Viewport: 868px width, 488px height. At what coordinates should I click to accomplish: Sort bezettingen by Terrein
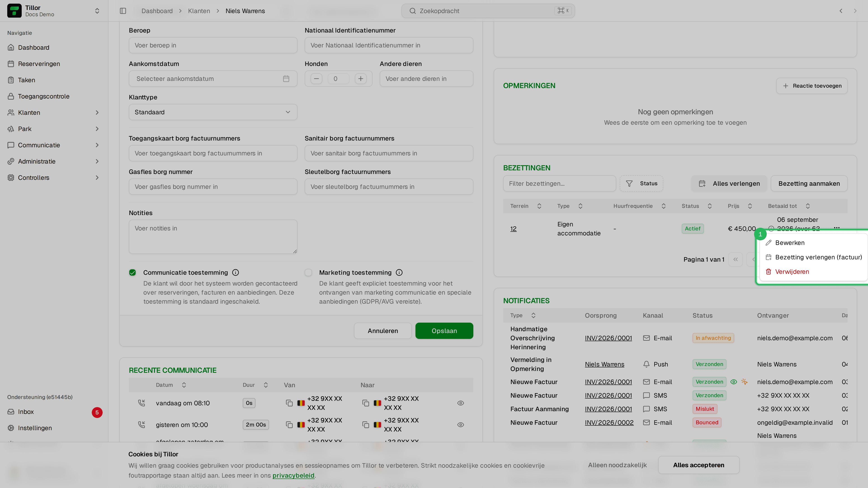click(x=526, y=206)
